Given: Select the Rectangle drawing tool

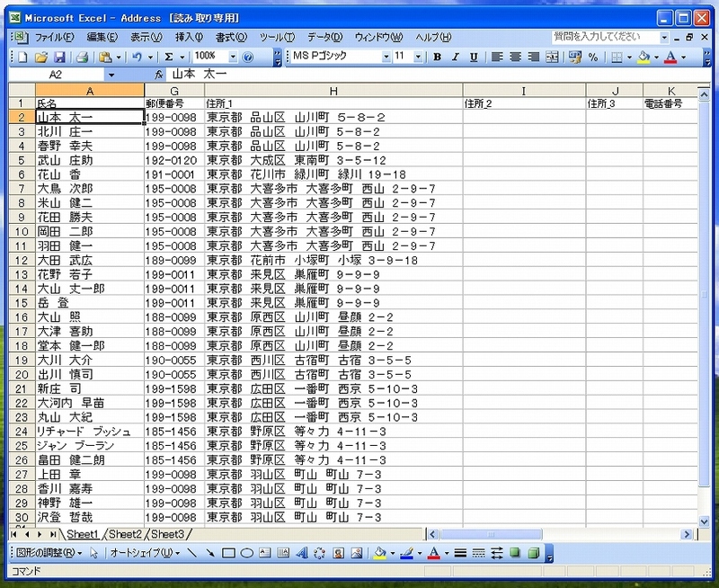Looking at the screenshot, I should [x=228, y=553].
